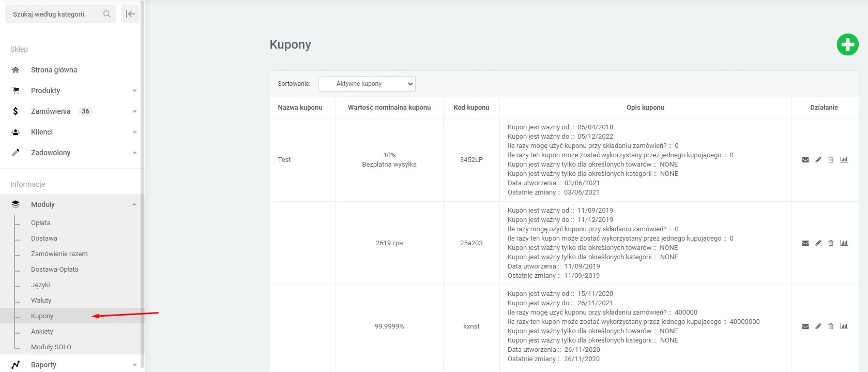Click the Działanie column header
Screen dimensions: 868x372
[x=824, y=108]
